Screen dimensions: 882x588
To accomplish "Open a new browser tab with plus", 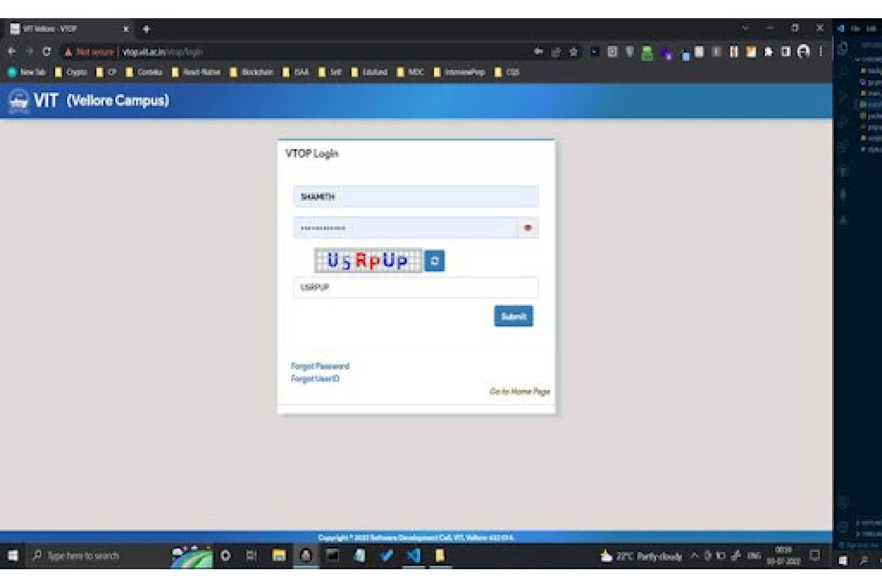I will coord(146,29).
